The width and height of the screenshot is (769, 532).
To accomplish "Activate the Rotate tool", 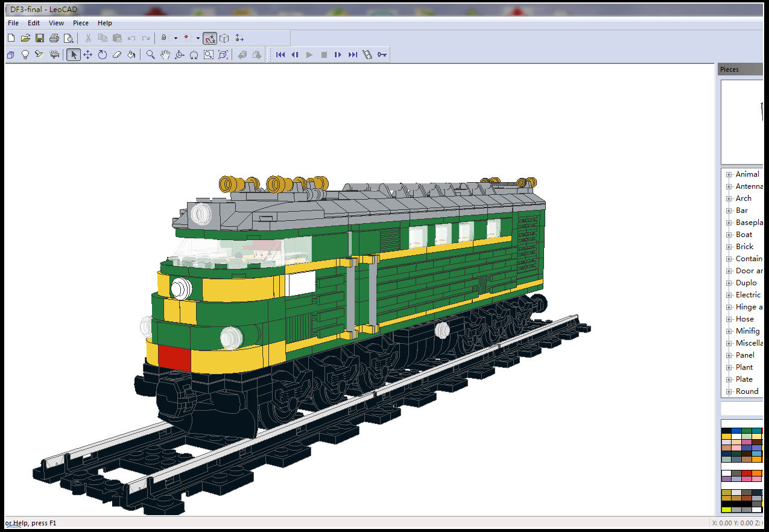I will pyautogui.click(x=103, y=55).
